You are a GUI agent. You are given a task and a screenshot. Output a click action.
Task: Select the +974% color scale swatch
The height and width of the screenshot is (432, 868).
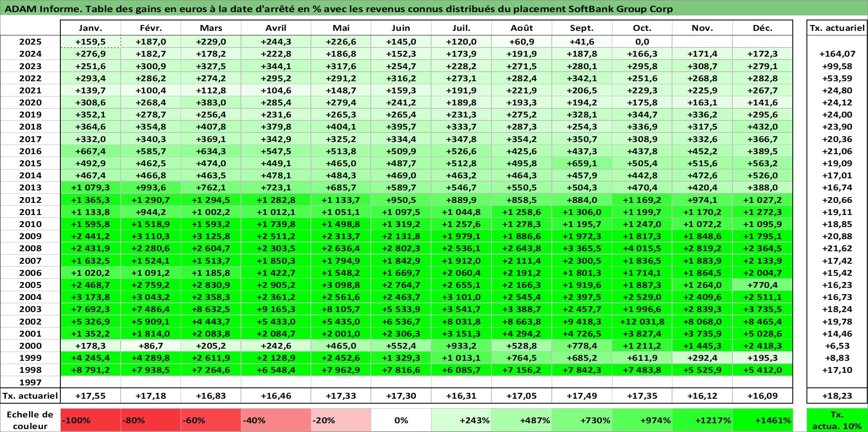point(642,420)
